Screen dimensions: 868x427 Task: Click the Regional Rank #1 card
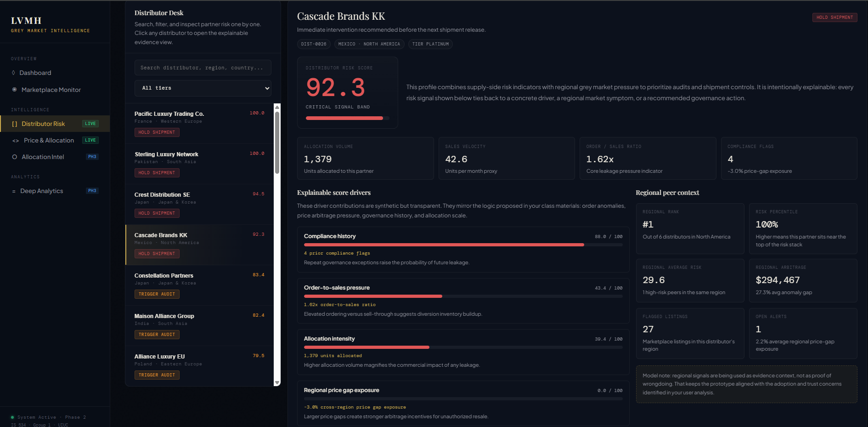click(x=690, y=229)
